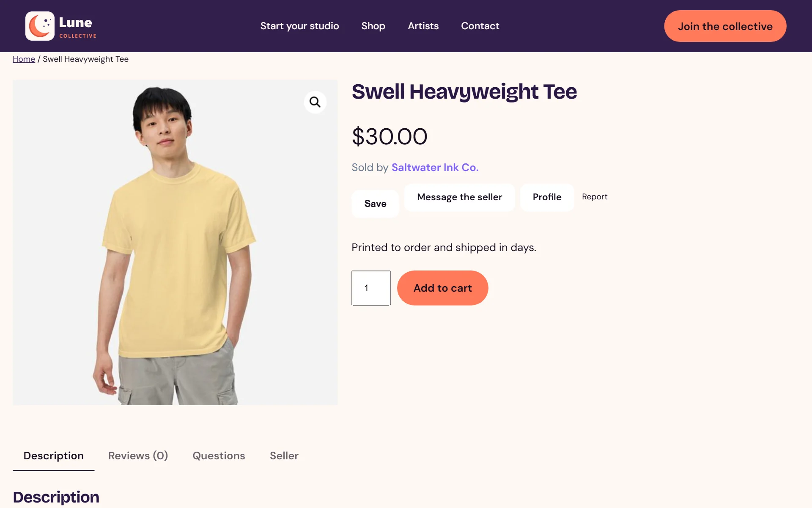View the seller Profile
This screenshot has width=812, height=508.
pos(547,197)
